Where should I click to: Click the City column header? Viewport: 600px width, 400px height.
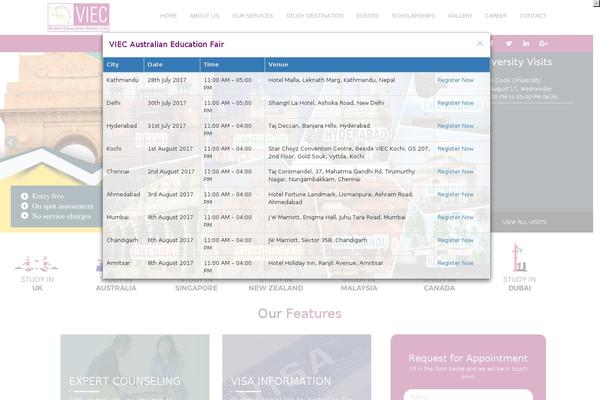tap(124, 65)
